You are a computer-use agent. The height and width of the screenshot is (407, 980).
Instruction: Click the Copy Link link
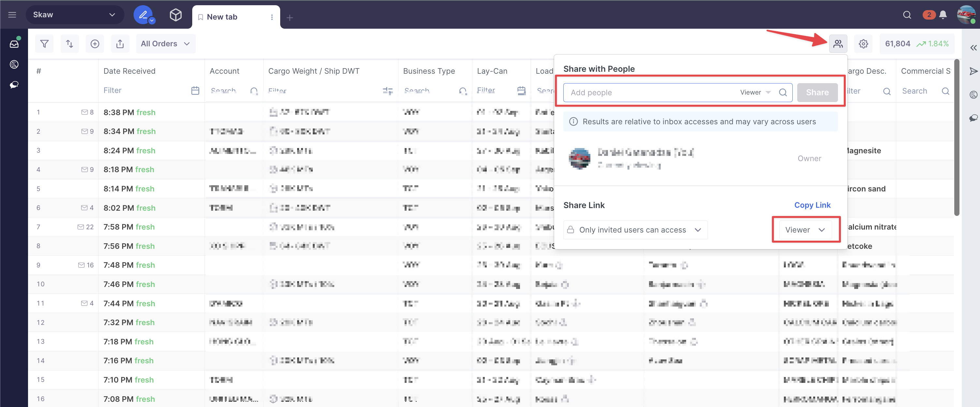812,205
